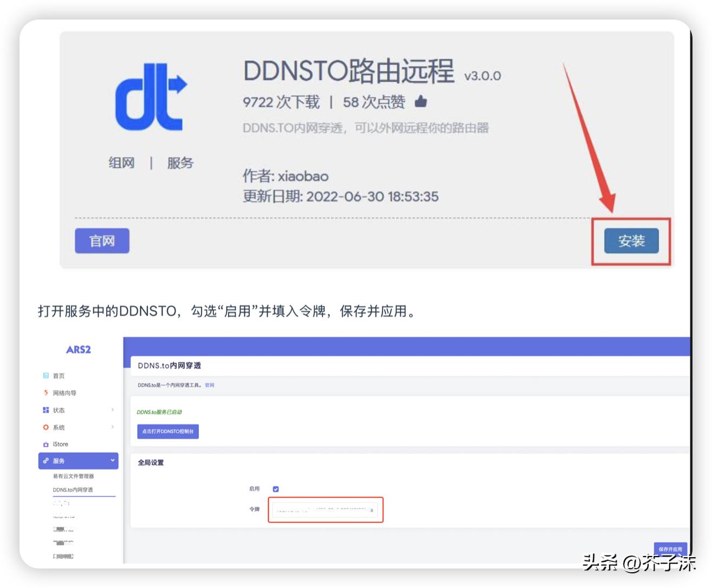
Task: Click the 保存并应用 save button
Action: point(671,549)
